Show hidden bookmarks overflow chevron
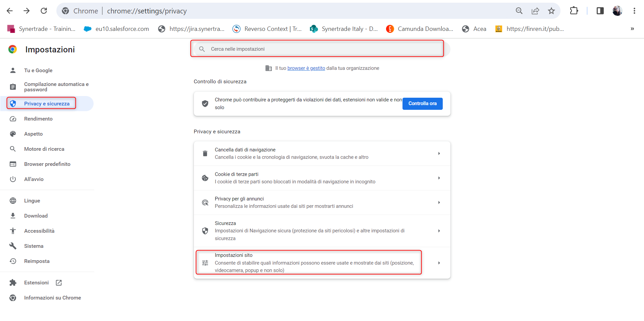644x321 pixels. pyautogui.click(x=632, y=29)
